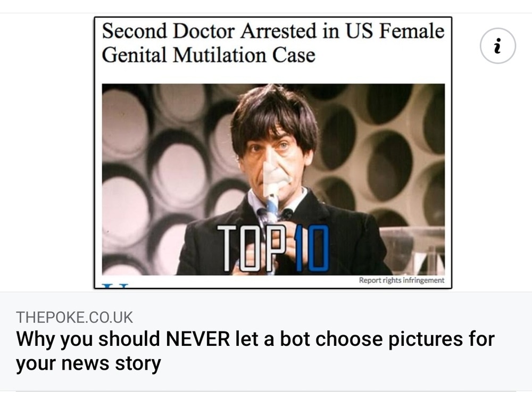
Task: Open the circular info icon
Action: 498,46
